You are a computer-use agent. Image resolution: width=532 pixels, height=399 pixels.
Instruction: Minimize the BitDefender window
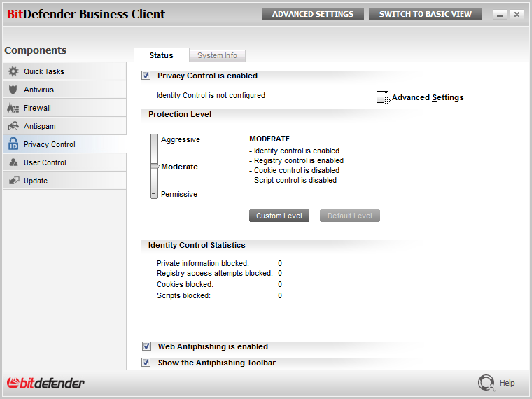[500, 15]
